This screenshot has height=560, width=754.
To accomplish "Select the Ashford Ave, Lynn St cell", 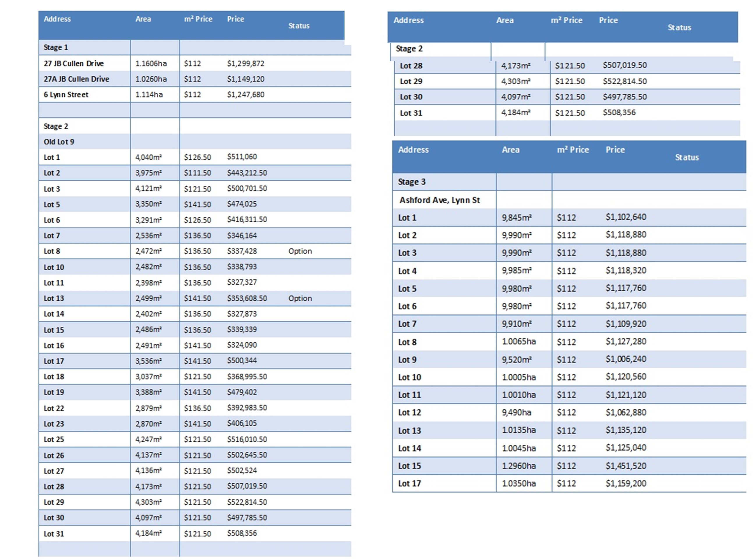I will (439, 200).
